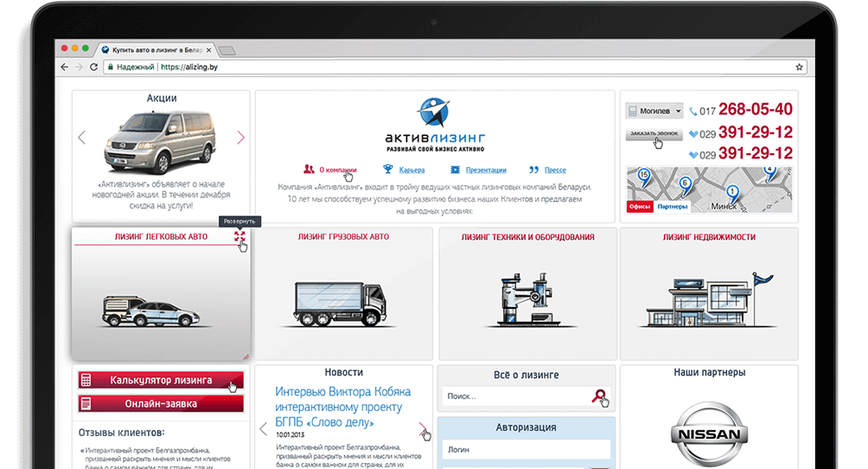
Task: Click the Активлизинг logo
Action: point(435,125)
